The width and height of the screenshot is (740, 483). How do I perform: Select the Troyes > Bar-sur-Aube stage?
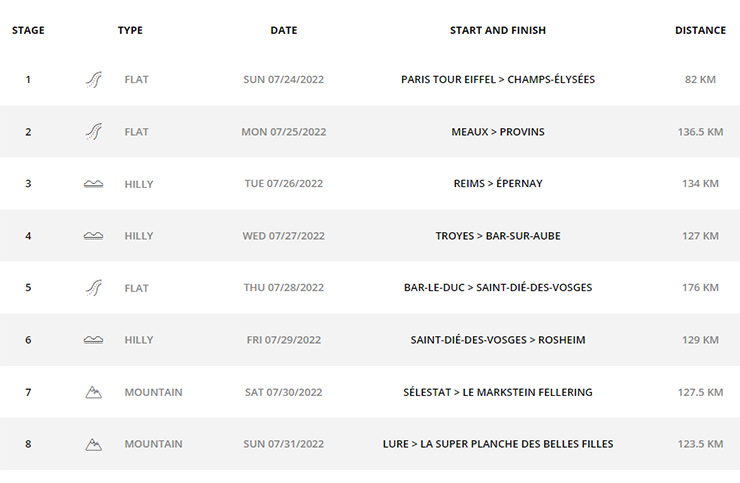point(498,236)
